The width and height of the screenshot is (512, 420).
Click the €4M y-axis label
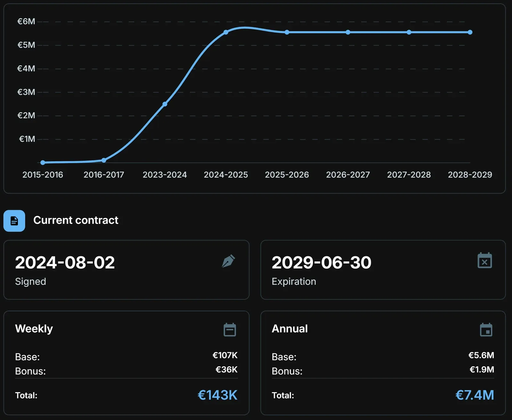(26, 68)
